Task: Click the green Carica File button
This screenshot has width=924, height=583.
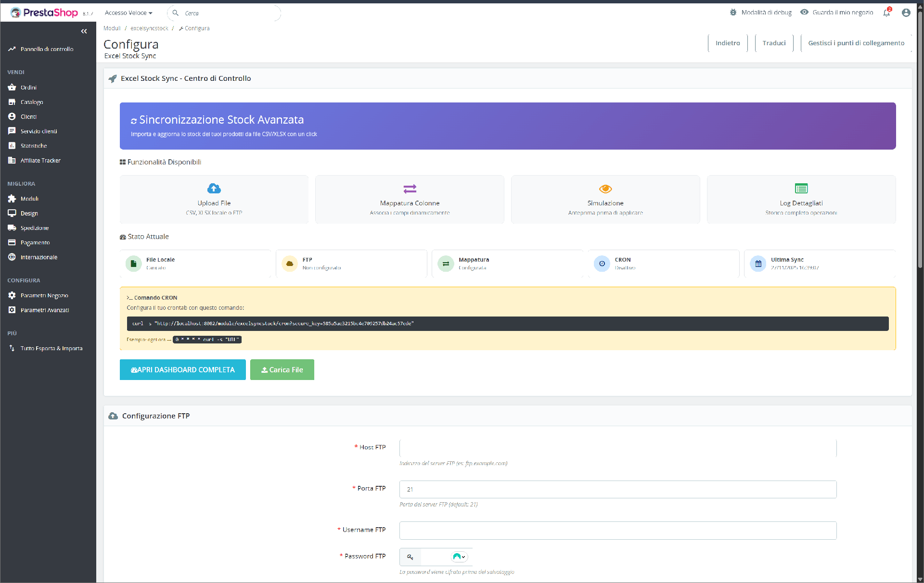Action: (282, 369)
